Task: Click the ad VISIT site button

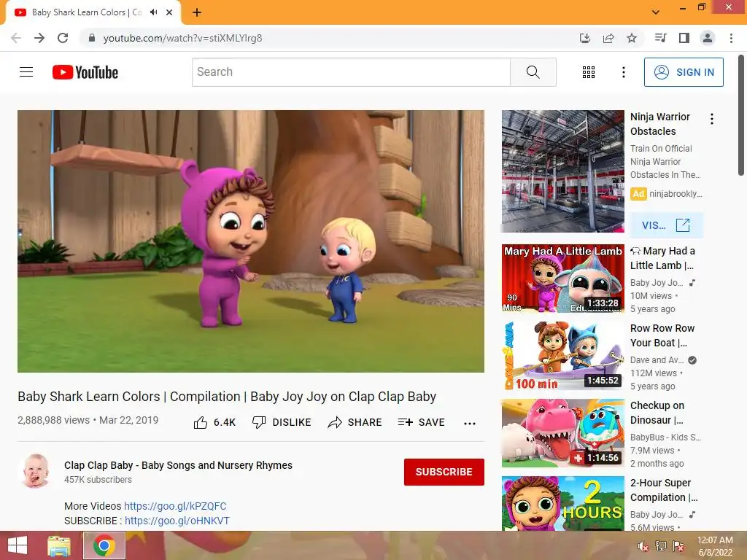Action: click(x=666, y=225)
